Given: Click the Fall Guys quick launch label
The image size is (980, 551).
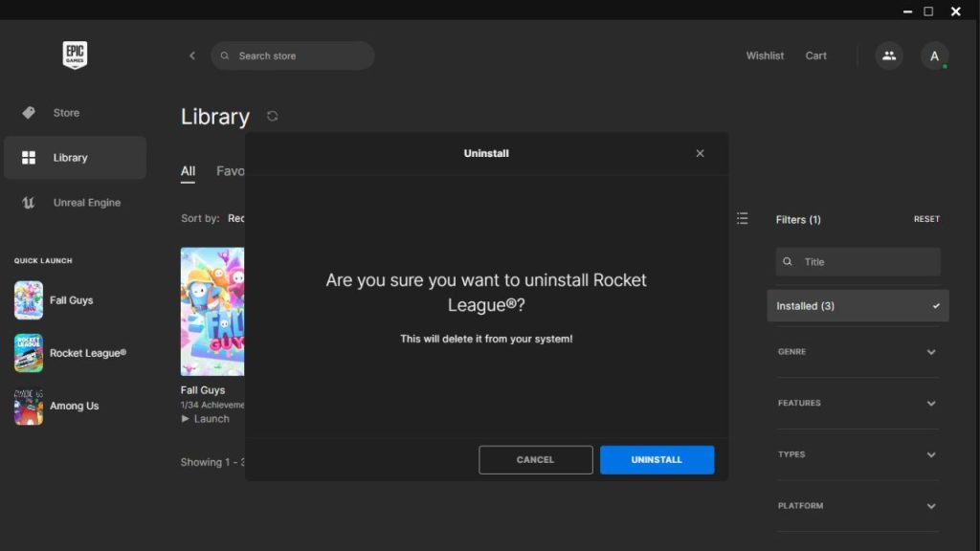Looking at the screenshot, I should point(71,299).
